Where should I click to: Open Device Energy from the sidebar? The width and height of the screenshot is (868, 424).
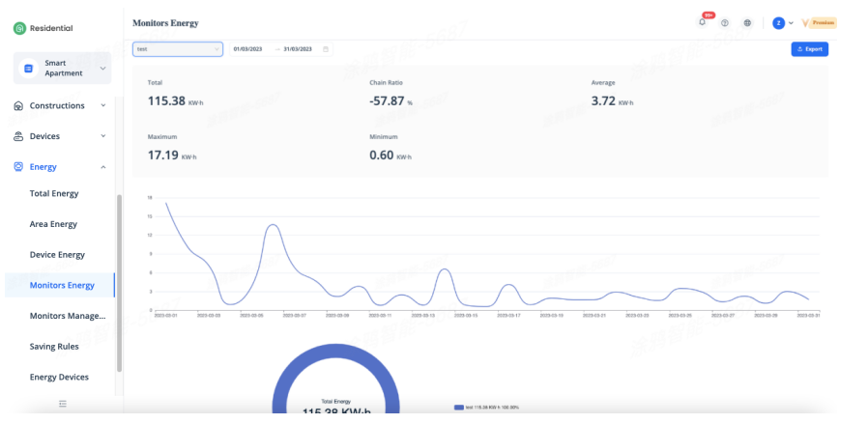pyautogui.click(x=57, y=255)
